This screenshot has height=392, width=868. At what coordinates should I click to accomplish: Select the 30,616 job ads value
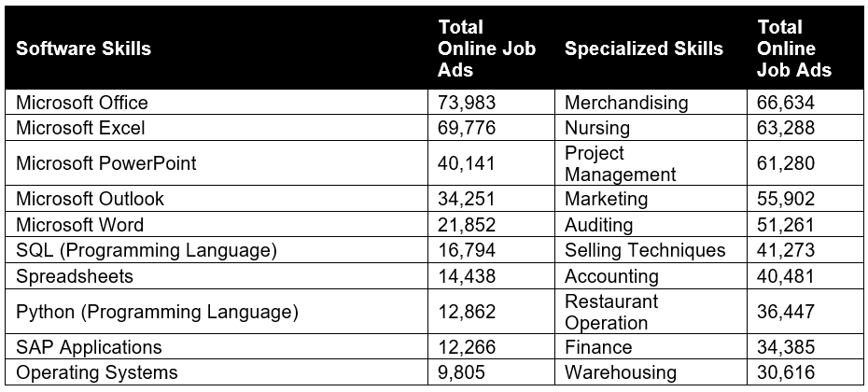(x=786, y=372)
